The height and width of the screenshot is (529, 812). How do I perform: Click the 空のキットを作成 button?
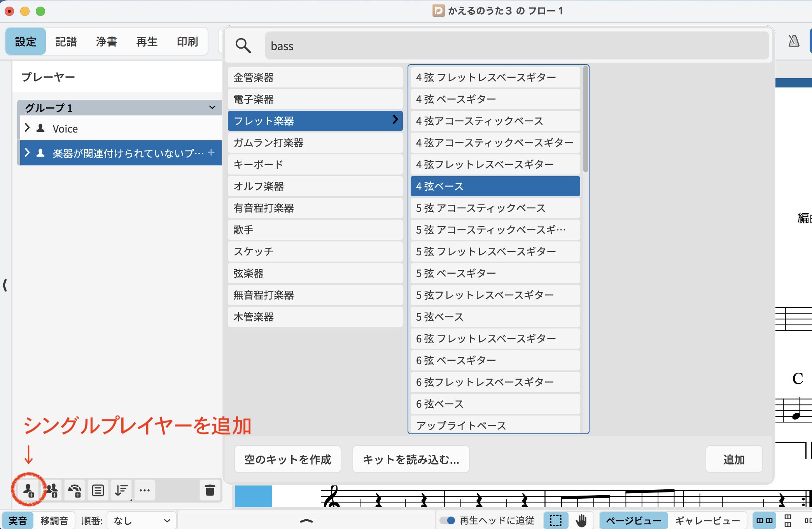[287, 459]
